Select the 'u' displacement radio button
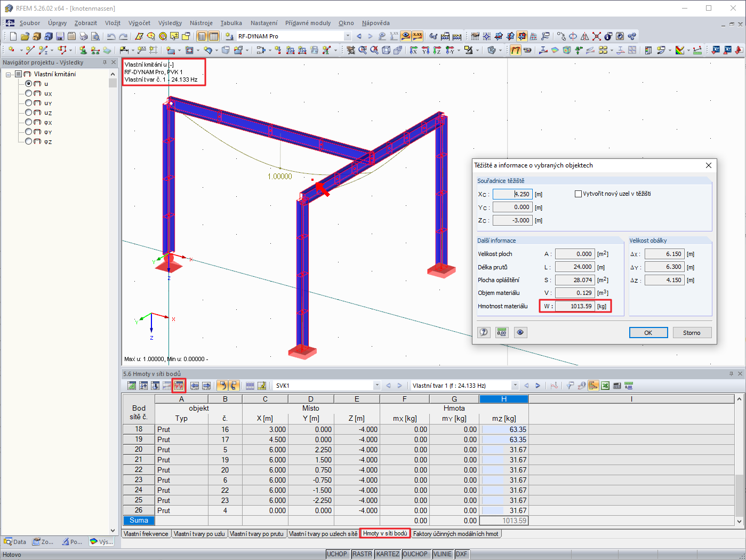Viewport: 746px width, 560px height. [x=29, y=84]
